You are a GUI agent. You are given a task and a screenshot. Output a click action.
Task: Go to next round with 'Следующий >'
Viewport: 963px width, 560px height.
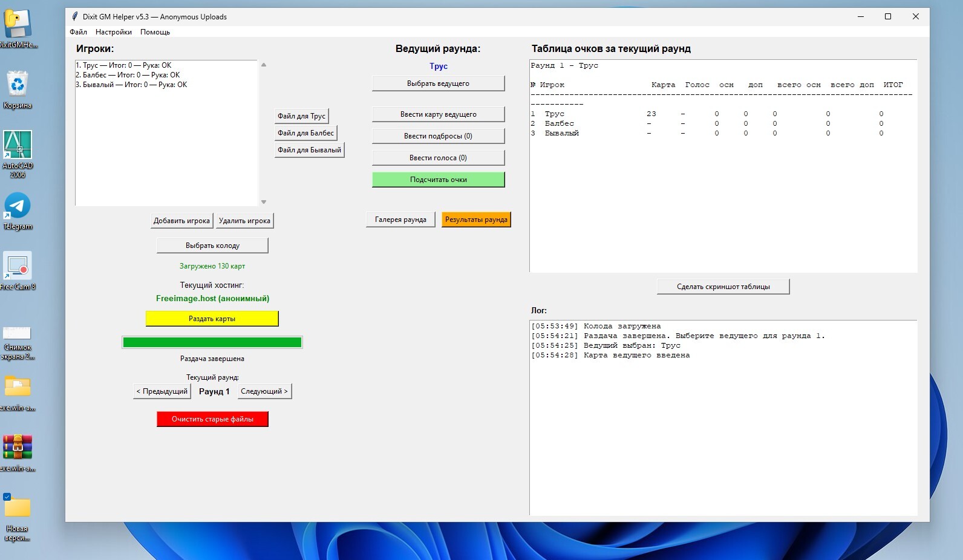pos(264,391)
